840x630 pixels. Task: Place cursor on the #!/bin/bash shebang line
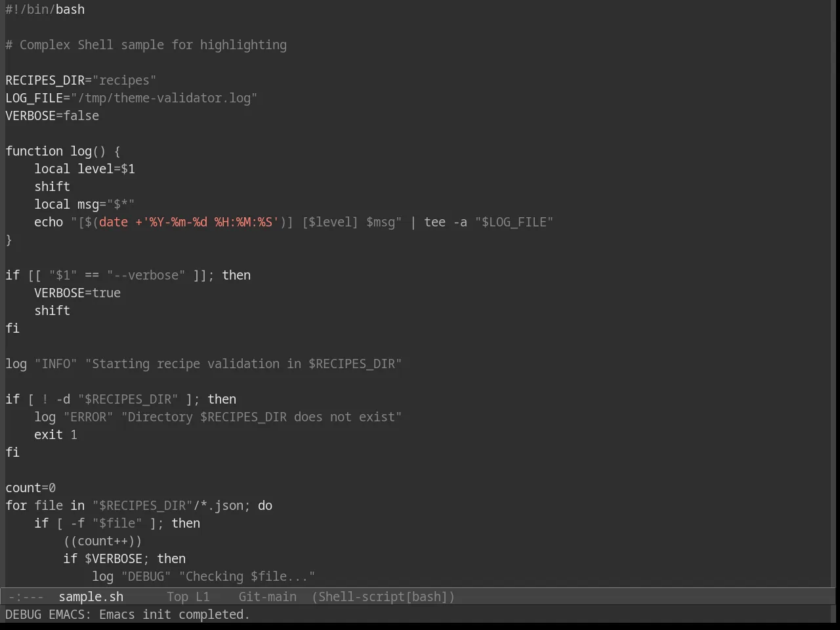[45, 10]
